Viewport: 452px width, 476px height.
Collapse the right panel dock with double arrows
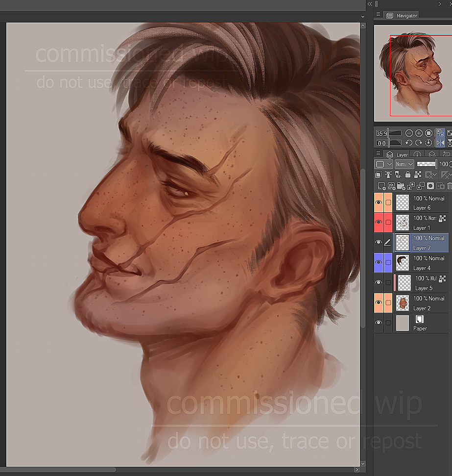tap(370, 3)
